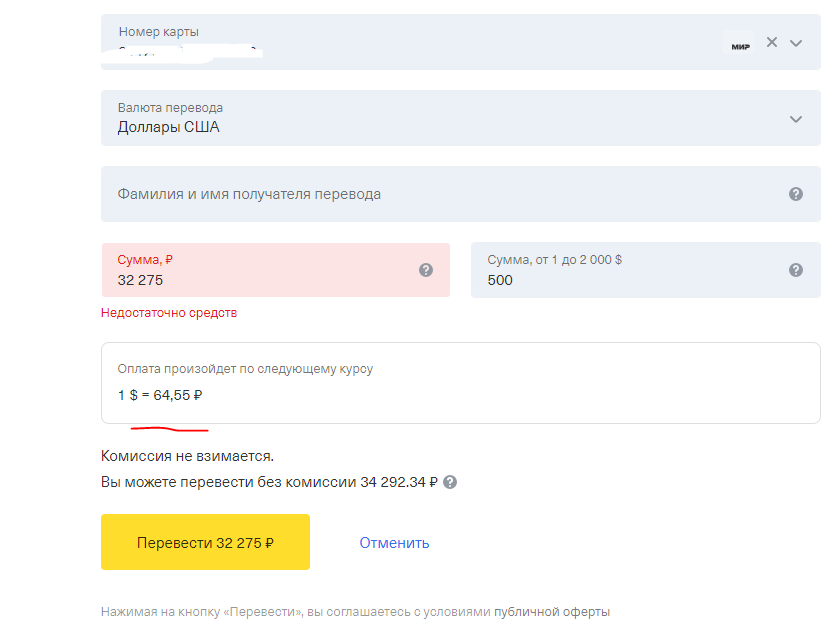Open the публичной оферты link

[552, 612]
